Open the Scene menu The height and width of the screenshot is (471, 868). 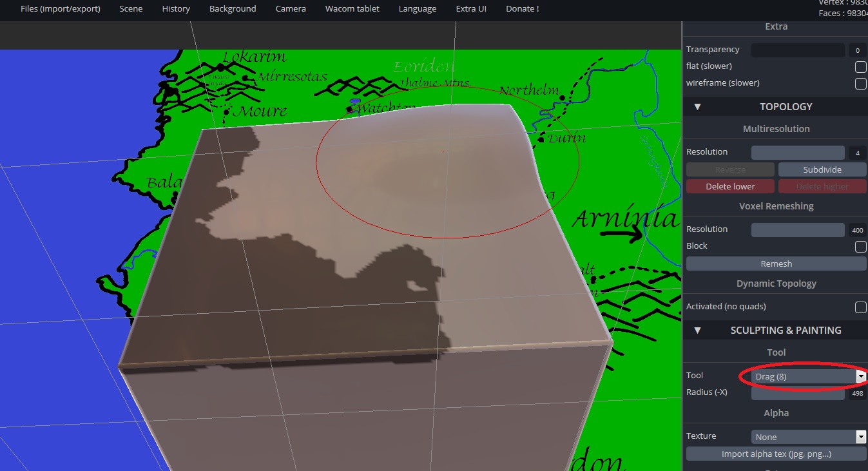click(131, 9)
